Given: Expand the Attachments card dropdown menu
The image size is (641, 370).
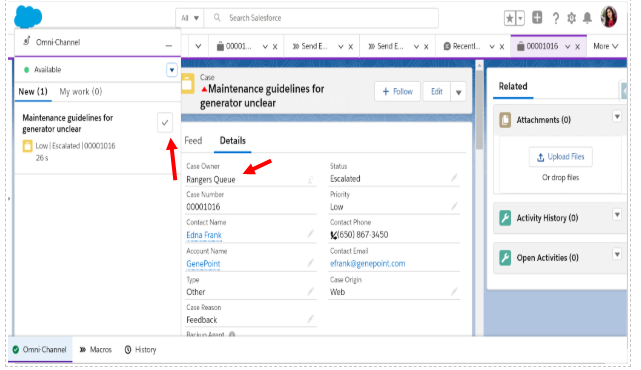Looking at the screenshot, I should tap(617, 117).
